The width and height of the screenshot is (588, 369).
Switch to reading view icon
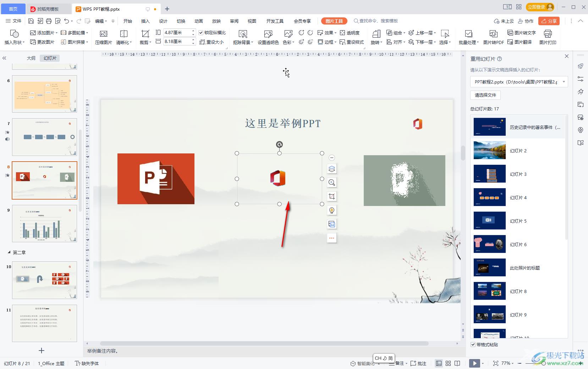tap(457, 363)
